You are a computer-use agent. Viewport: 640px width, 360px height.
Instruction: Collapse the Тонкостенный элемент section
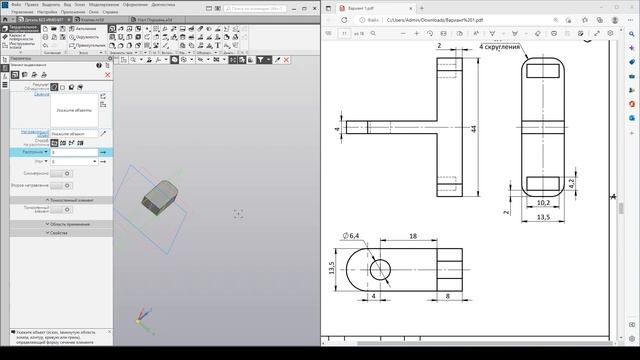tap(61, 200)
